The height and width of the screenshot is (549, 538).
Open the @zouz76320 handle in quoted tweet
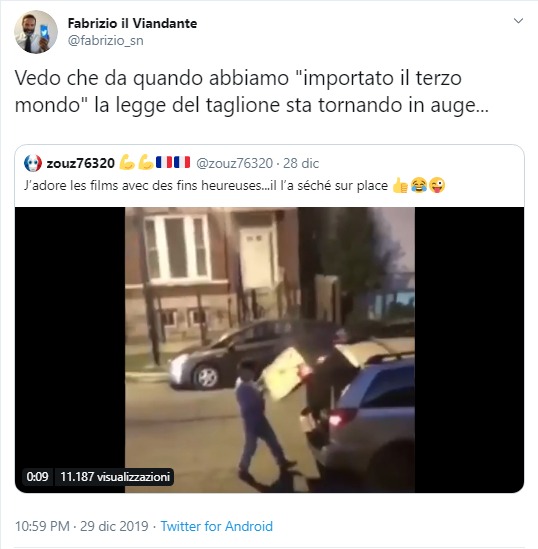pyautogui.click(x=234, y=163)
